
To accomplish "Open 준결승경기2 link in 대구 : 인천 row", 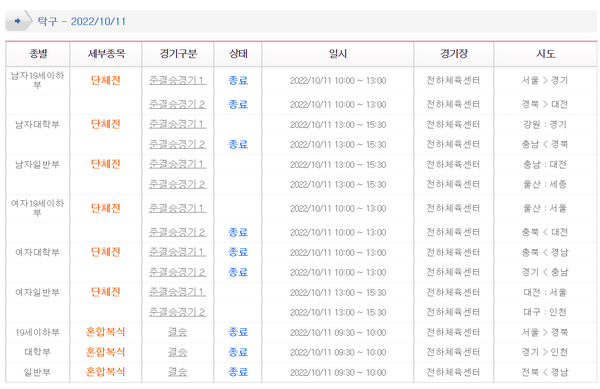I will click(x=177, y=312).
